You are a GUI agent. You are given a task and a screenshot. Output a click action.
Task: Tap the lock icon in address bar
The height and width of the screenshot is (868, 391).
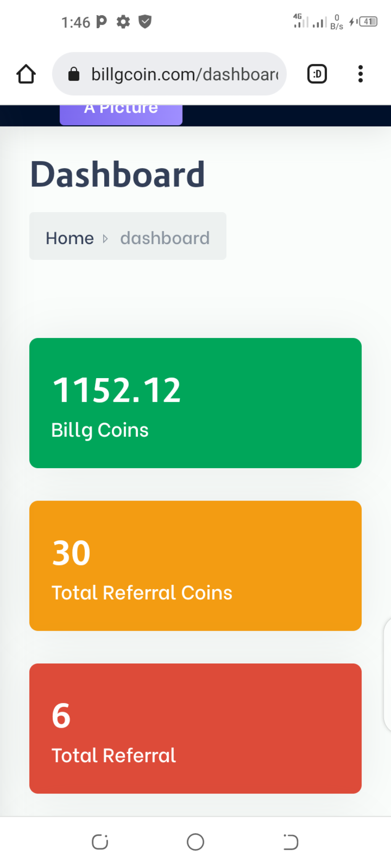(x=74, y=74)
